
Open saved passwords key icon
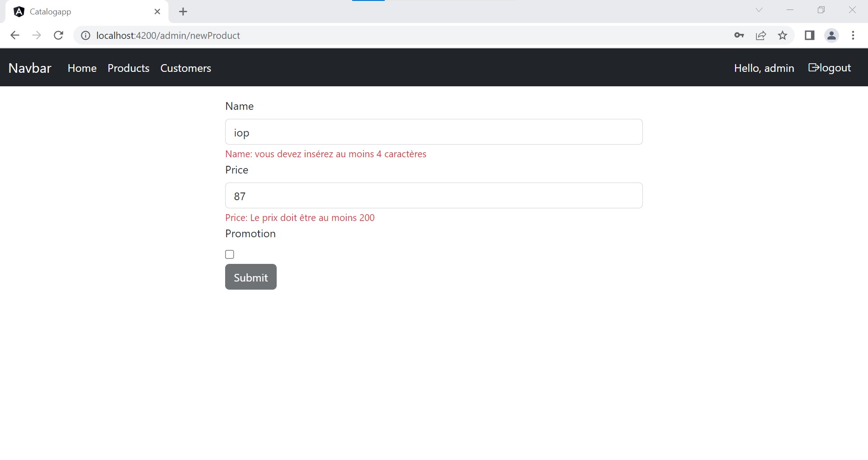(x=739, y=35)
